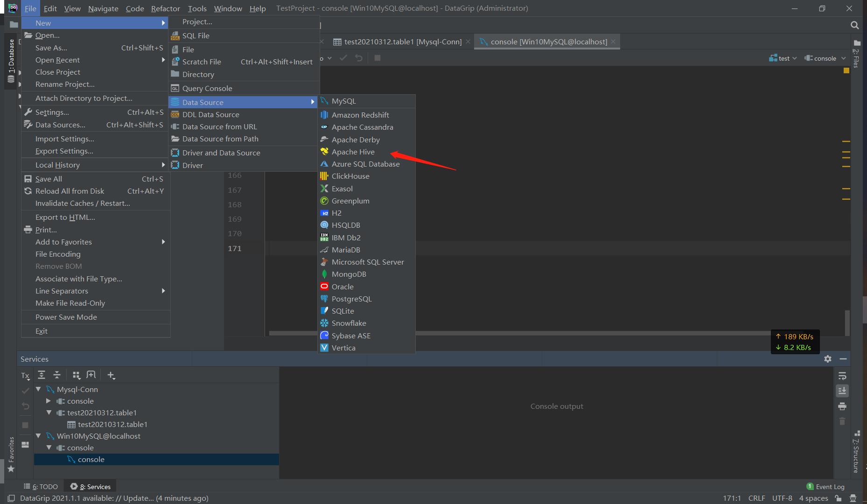Collapse Win10MySQL@localhost tree node
This screenshot has height=504, width=867.
(39, 436)
